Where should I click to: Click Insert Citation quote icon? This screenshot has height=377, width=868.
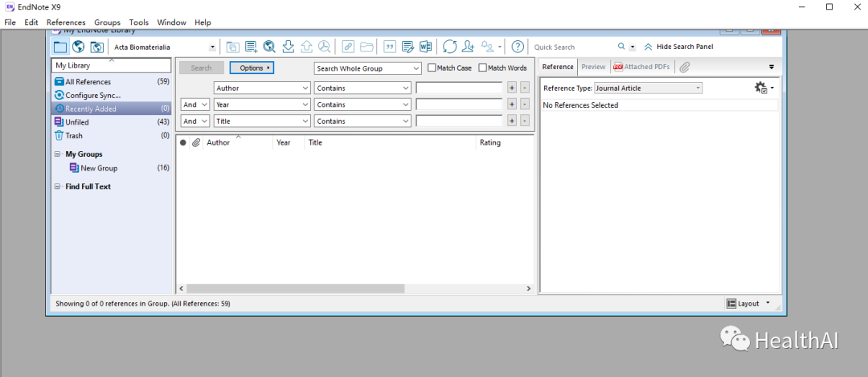390,47
